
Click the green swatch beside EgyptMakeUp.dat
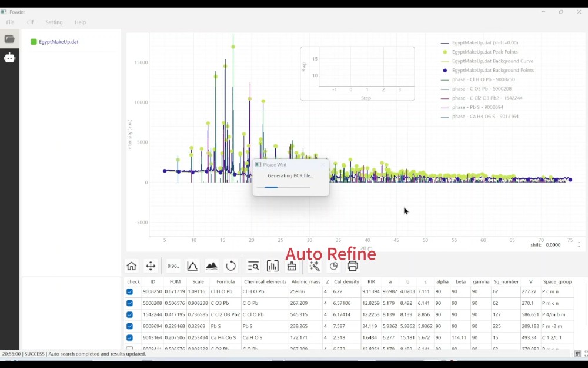point(34,42)
